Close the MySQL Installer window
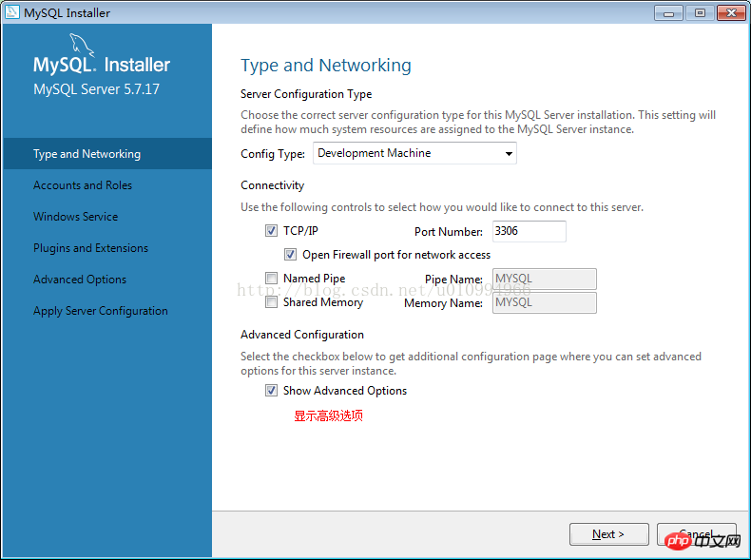Screen dimensions: 751x560 tap(731, 13)
